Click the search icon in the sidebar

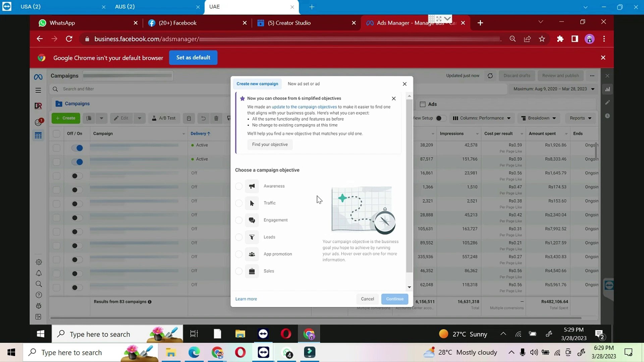tap(38, 284)
